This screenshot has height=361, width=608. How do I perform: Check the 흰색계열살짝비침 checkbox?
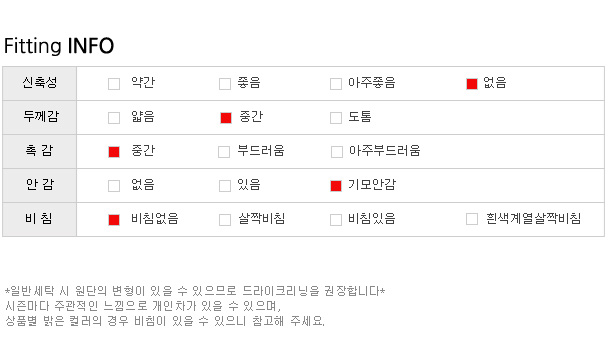pyautogui.click(x=472, y=219)
